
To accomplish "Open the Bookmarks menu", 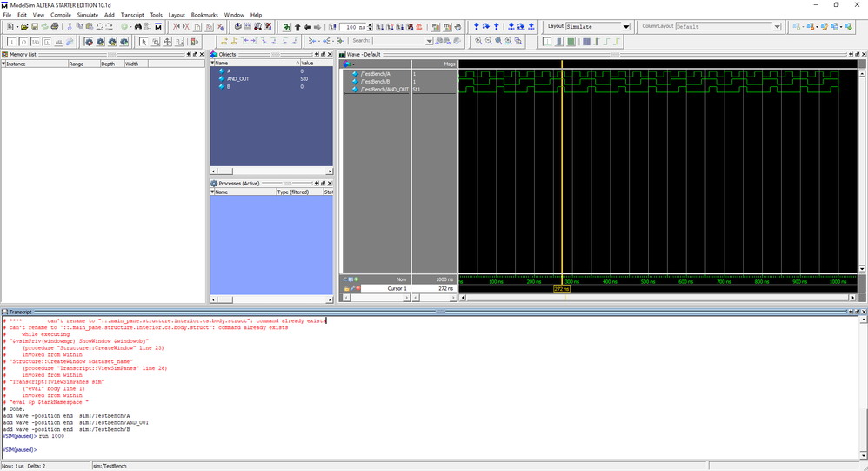I will tap(205, 15).
